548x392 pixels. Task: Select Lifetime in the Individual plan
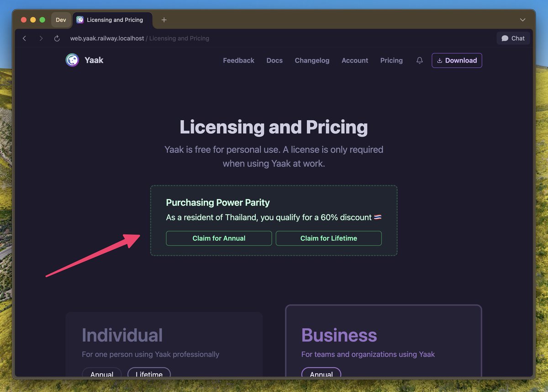(x=149, y=373)
